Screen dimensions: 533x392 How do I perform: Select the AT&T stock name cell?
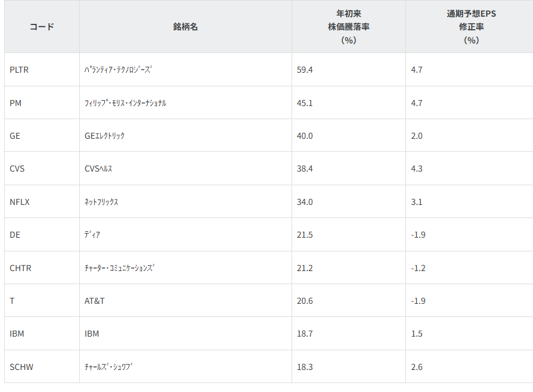tap(95, 301)
